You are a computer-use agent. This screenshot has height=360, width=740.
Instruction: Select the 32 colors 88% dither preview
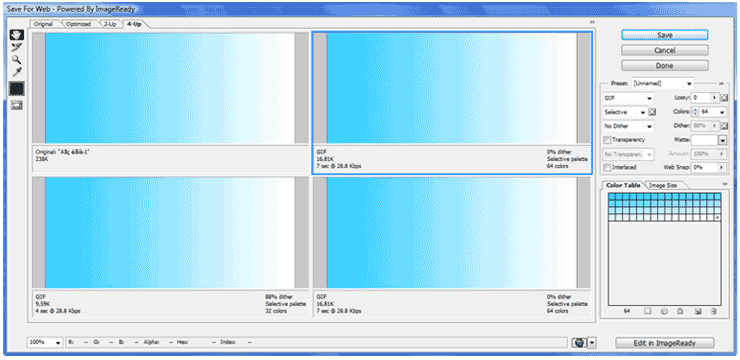click(170, 233)
